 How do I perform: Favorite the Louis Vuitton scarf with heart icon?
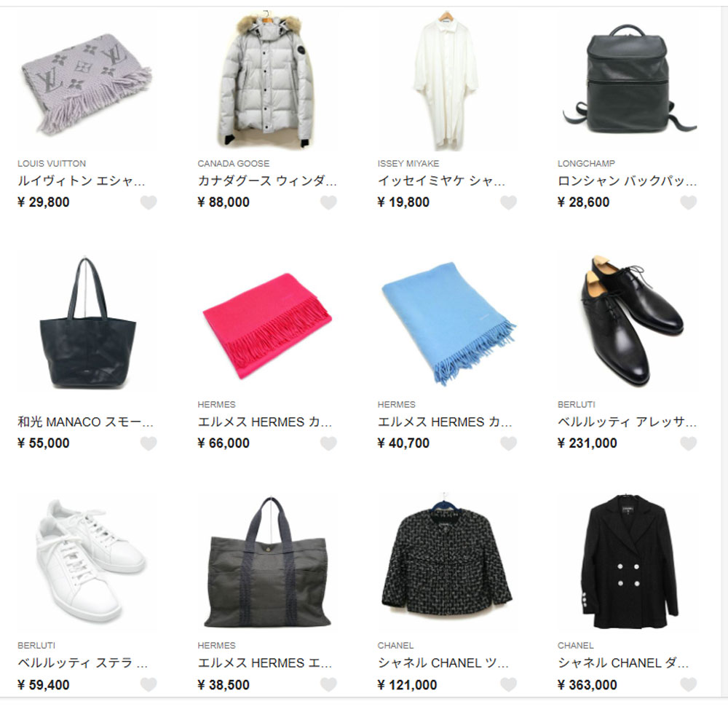149,202
